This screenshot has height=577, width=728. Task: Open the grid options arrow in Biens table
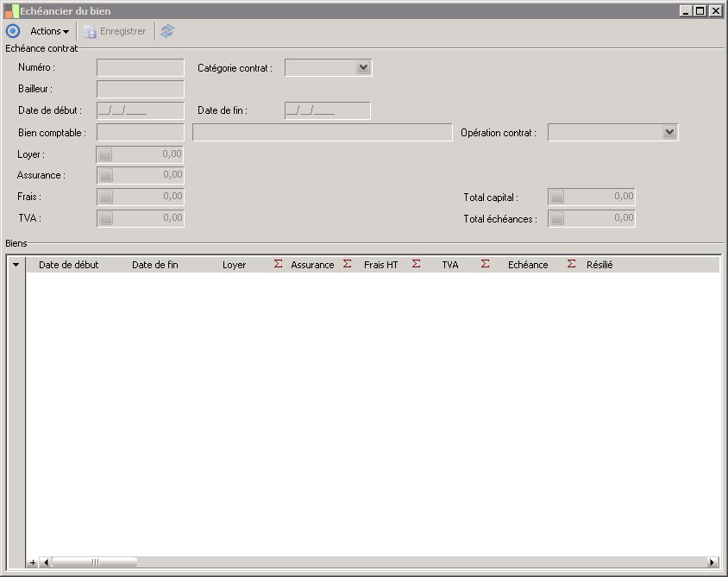tap(16, 265)
